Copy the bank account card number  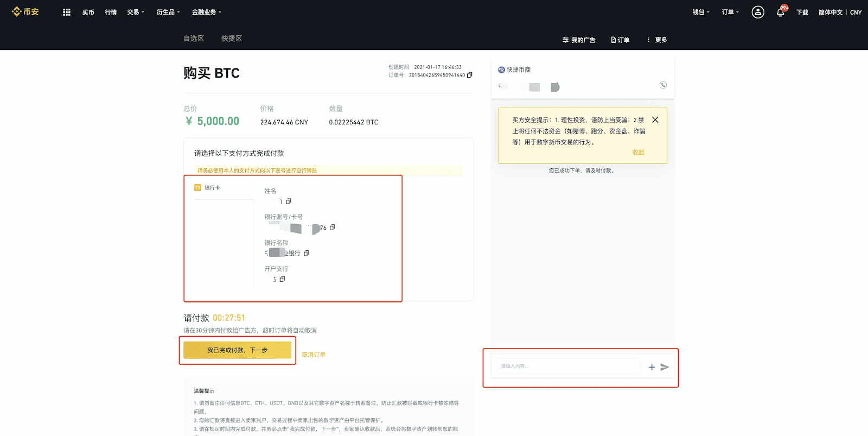(x=332, y=228)
